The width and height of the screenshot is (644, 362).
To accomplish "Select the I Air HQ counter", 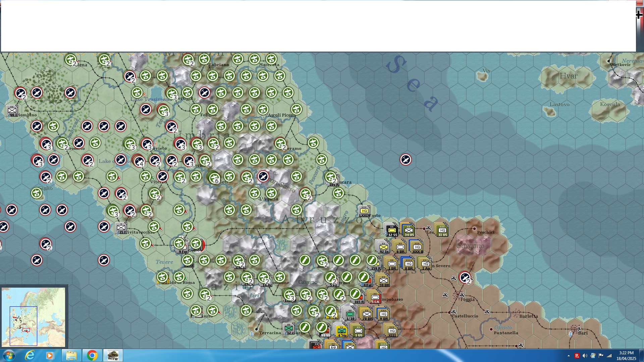I will [x=425, y=264].
